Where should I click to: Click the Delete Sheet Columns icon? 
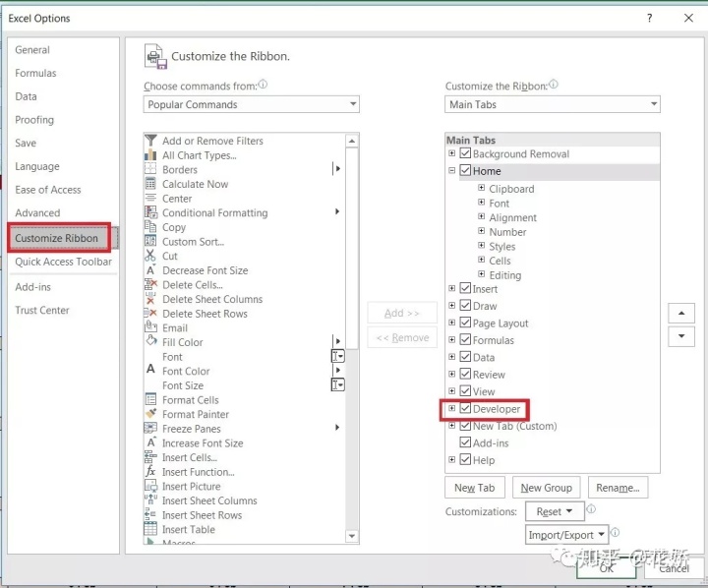150,299
